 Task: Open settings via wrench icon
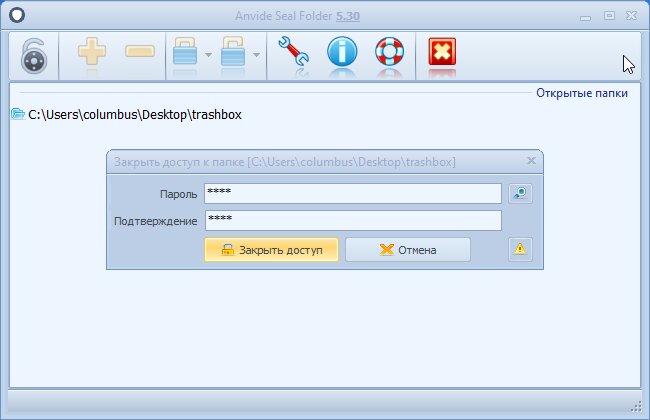pos(293,51)
